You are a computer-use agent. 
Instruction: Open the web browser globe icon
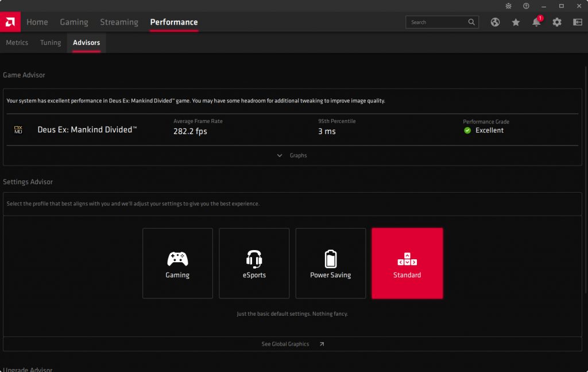(x=496, y=22)
